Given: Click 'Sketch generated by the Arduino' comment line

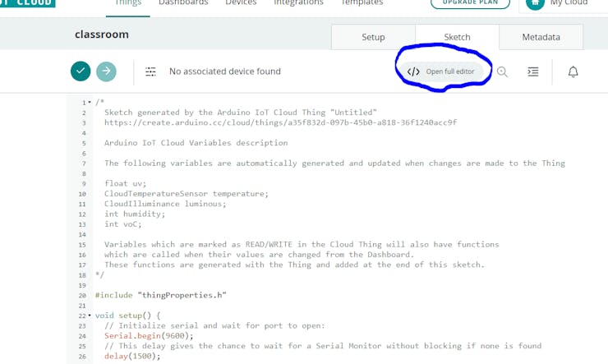Looking at the screenshot, I should [x=241, y=113].
